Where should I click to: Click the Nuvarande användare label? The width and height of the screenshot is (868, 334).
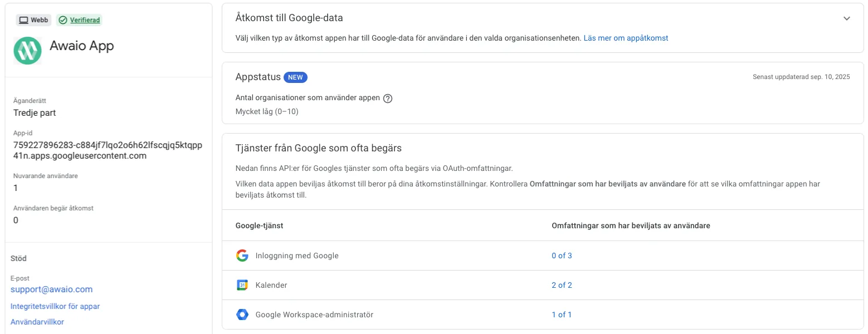click(x=45, y=176)
